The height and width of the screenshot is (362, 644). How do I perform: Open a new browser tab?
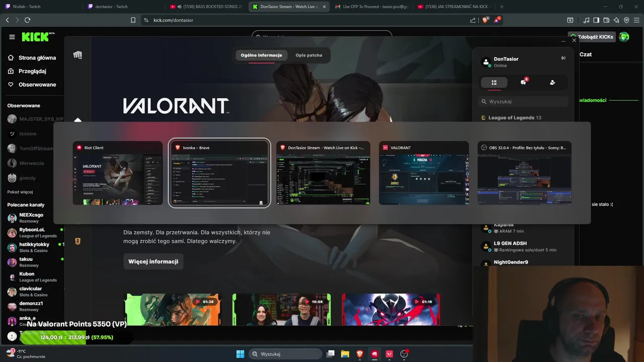(502, 7)
